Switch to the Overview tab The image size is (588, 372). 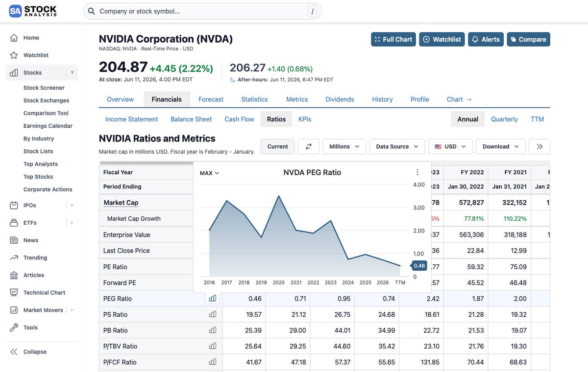120,99
